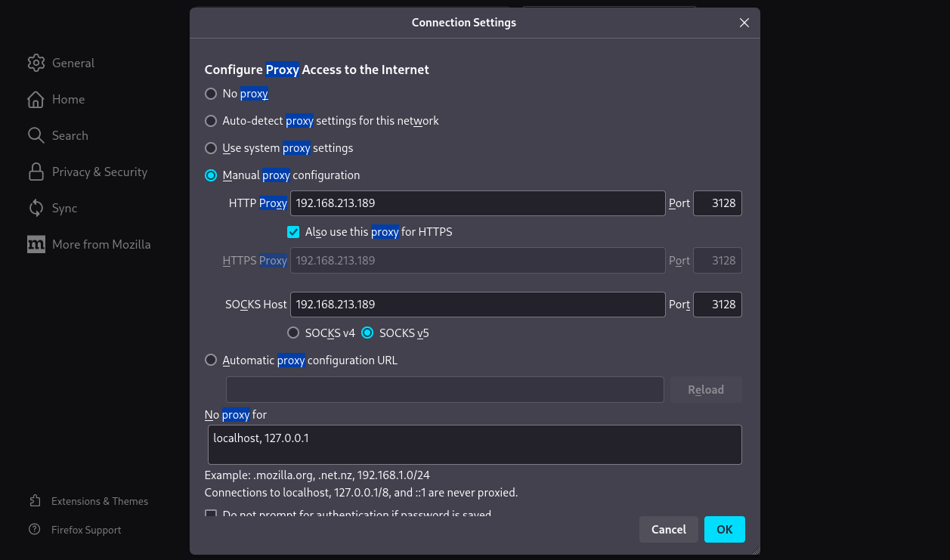Select Use system proxy settings
The image size is (950, 560).
coord(211,148)
